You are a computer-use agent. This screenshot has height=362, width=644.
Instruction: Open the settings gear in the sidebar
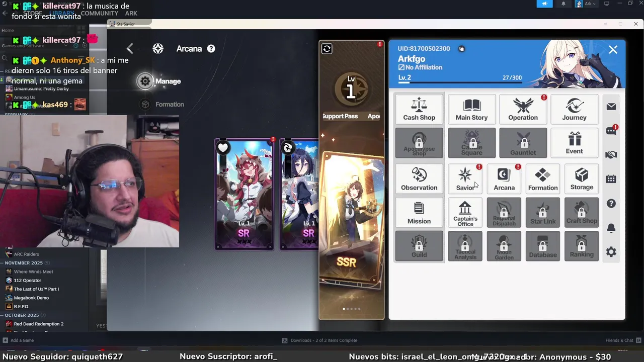click(x=611, y=252)
